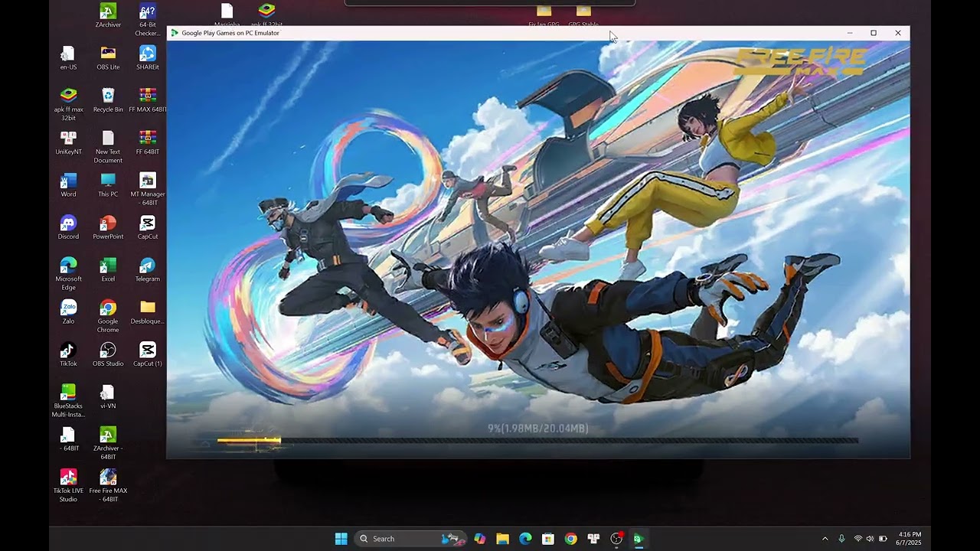The height and width of the screenshot is (551, 980).
Task: Open OBS Studio desktop shortcut
Action: click(x=108, y=354)
